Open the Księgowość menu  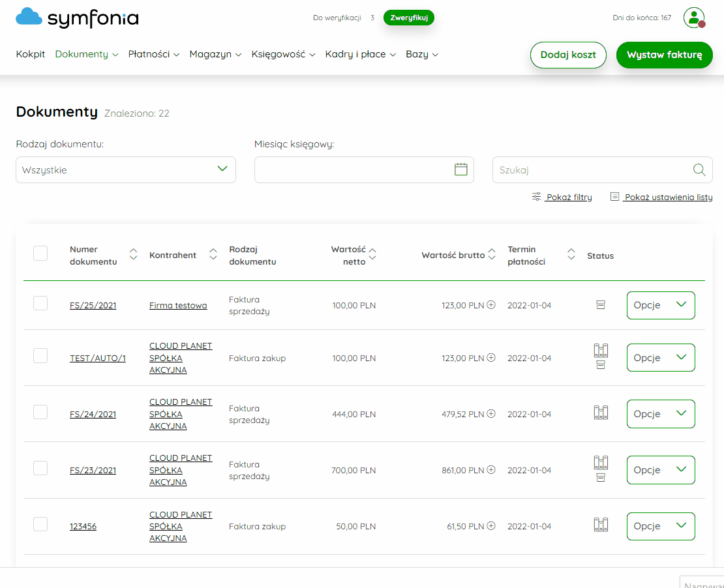[283, 55]
